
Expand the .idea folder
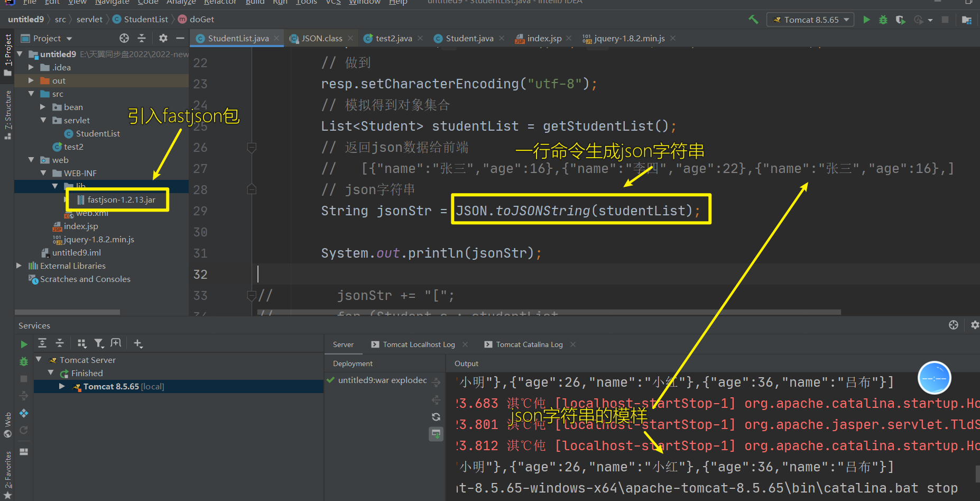pos(31,67)
